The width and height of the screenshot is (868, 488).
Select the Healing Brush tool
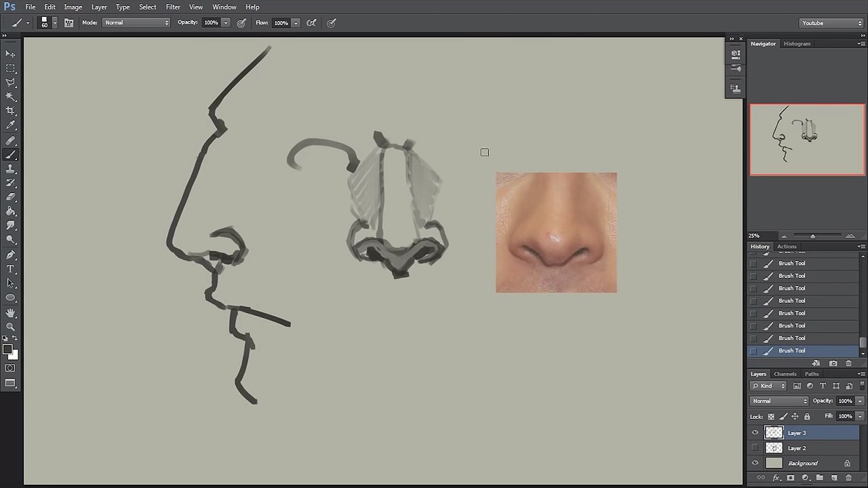(11, 141)
